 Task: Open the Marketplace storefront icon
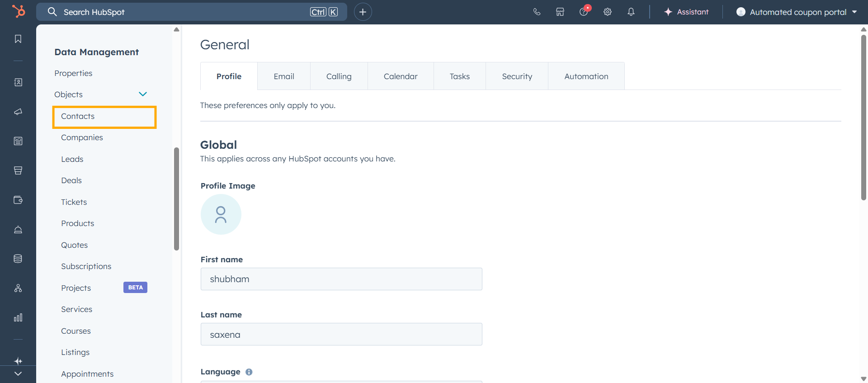point(560,12)
